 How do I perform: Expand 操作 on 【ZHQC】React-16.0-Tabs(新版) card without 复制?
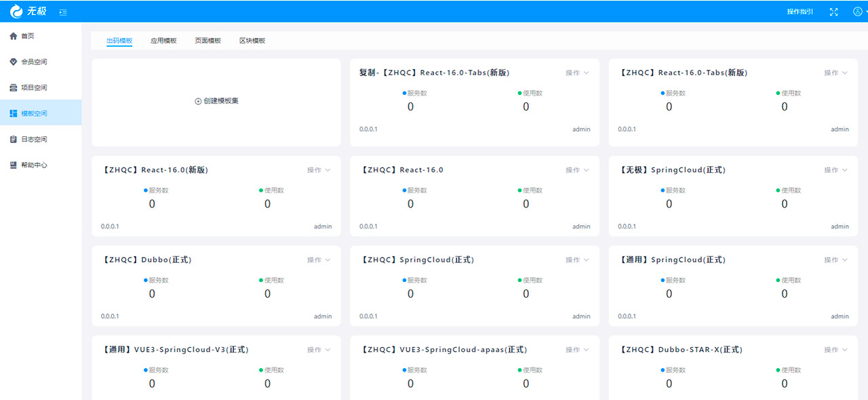(835, 73)
